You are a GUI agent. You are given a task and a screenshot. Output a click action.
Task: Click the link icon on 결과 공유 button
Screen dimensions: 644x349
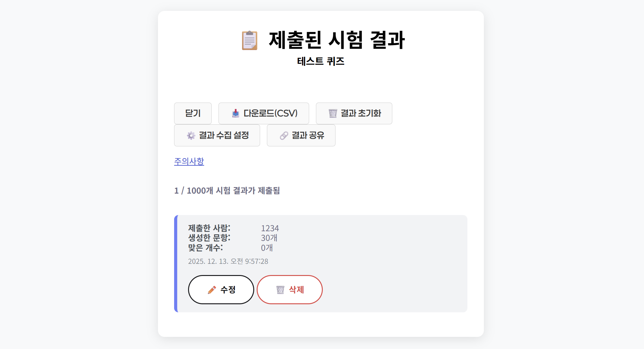point(283,135)
